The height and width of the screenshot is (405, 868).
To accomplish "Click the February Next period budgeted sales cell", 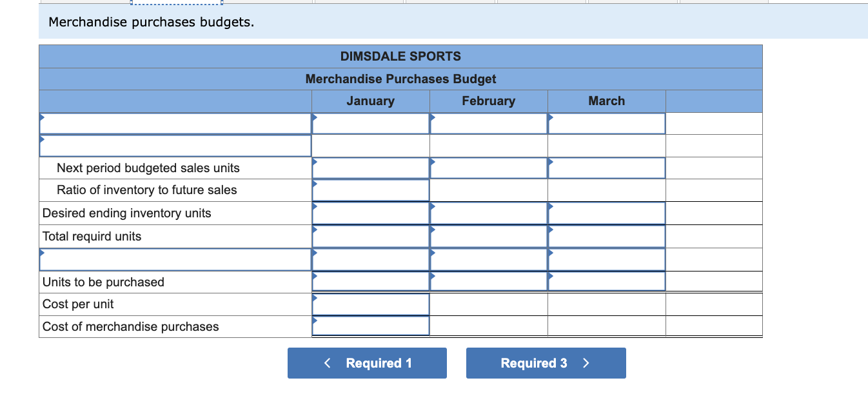I will pyautogui.click(x=488, y=168).
